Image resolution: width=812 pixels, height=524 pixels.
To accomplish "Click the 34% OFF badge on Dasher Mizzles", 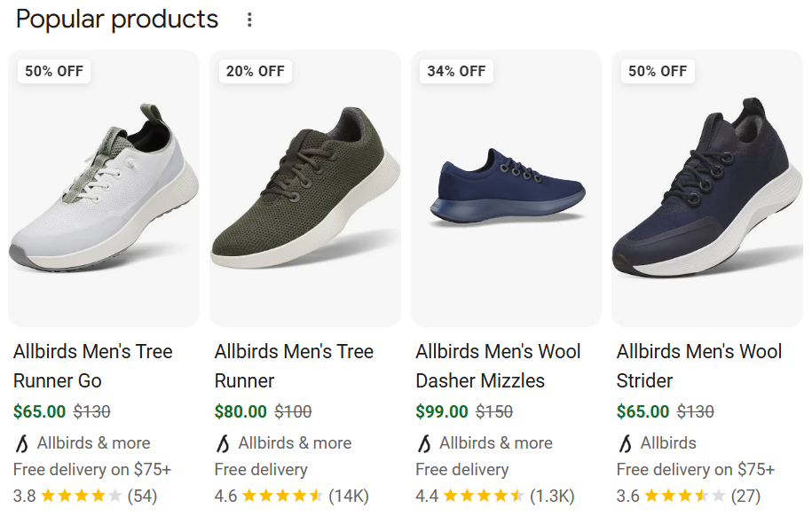I will tap(456, 71).
